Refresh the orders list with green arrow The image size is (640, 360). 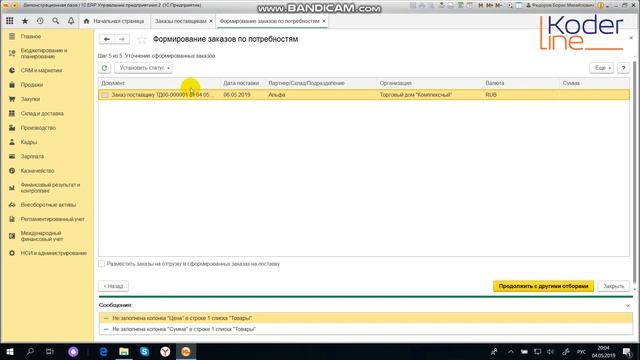pos(104,68)
